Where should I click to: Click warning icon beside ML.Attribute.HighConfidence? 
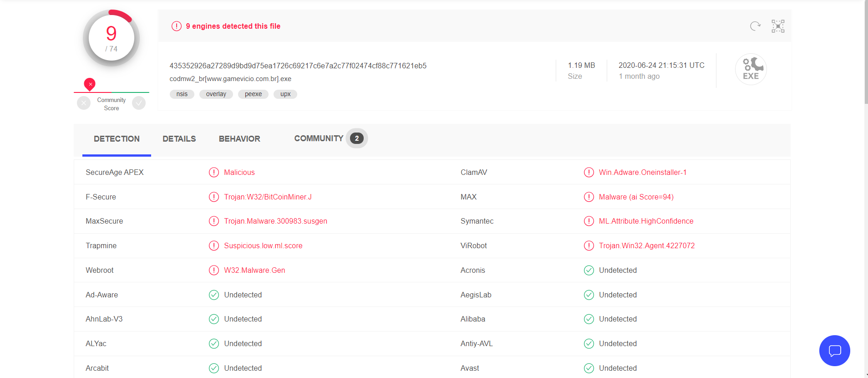[589, 221]
